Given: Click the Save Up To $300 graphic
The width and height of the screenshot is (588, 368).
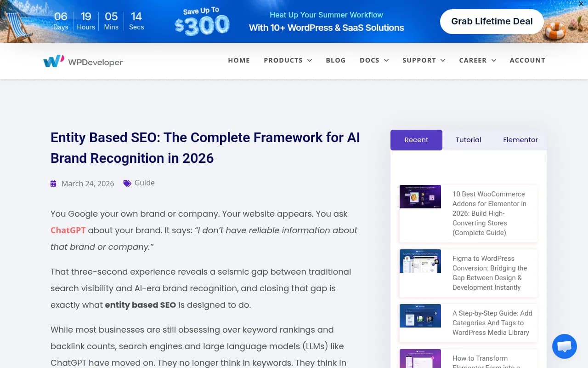Looking at the screenshot, I should point(202,21).
